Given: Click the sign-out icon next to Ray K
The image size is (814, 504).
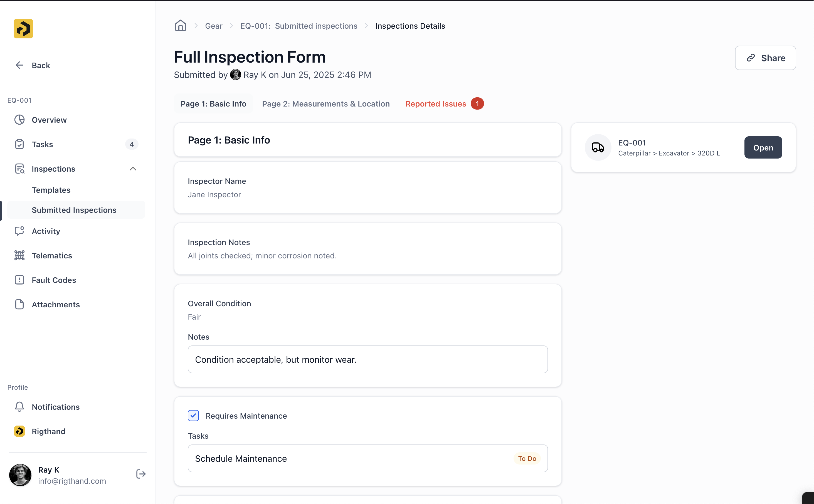Looking at the screenshot, I should 141,474.
